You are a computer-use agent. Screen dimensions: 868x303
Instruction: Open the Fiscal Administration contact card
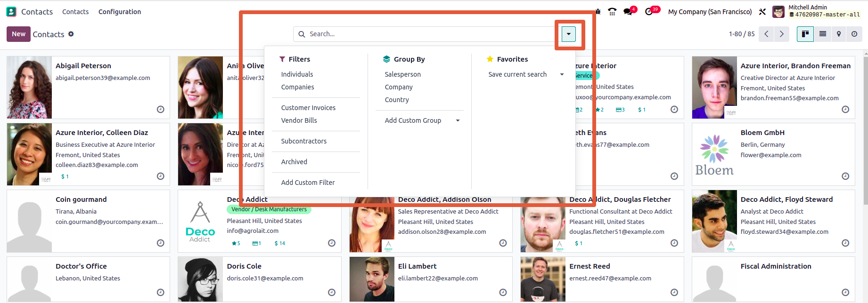pos(773,279)
